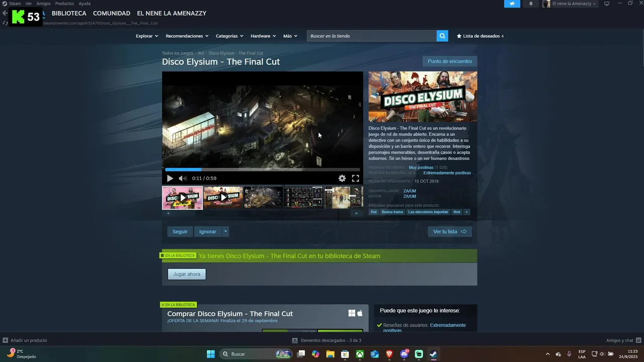
Task: Select the first pink trailer thumbnail
Action: [x=182, y=198]
